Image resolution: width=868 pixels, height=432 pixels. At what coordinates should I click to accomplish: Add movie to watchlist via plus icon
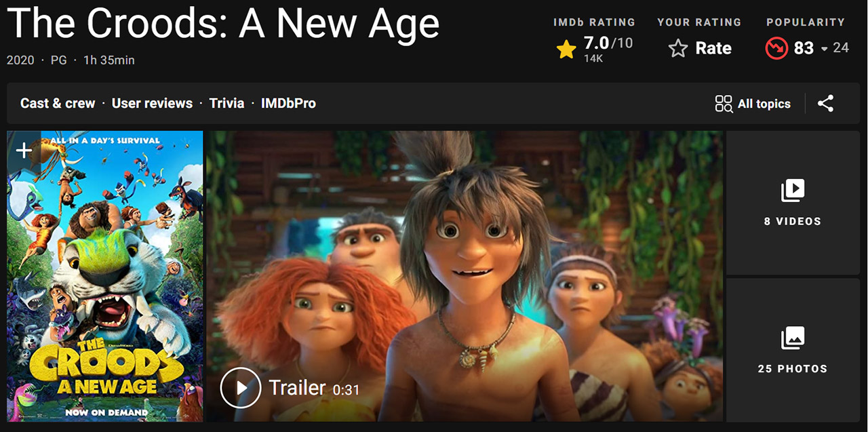click(x=24, y=151)
